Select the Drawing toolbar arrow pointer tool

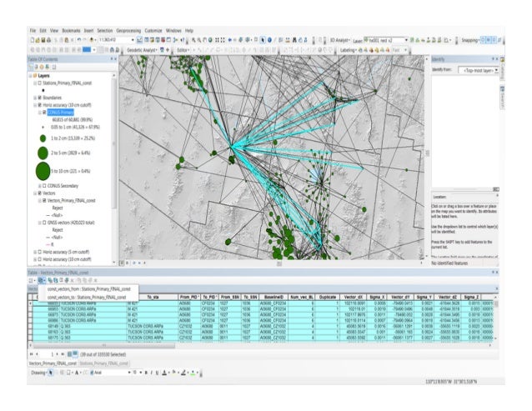pos(51,373)
